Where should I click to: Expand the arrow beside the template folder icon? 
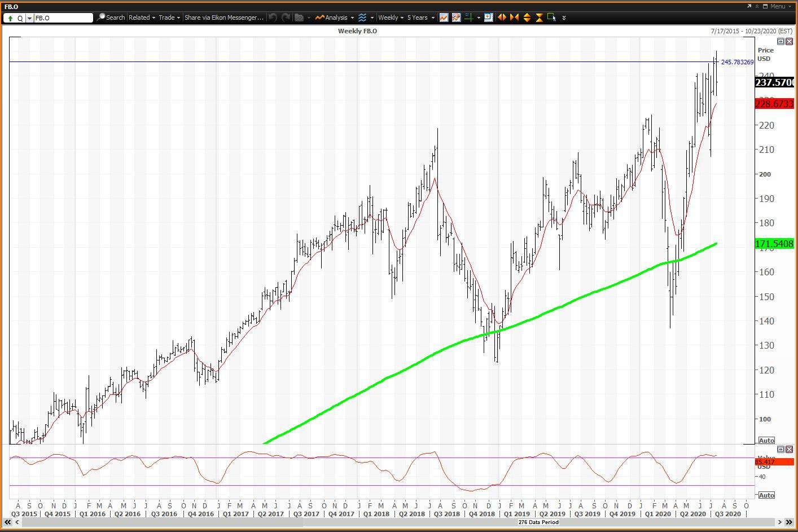[309, 18]
